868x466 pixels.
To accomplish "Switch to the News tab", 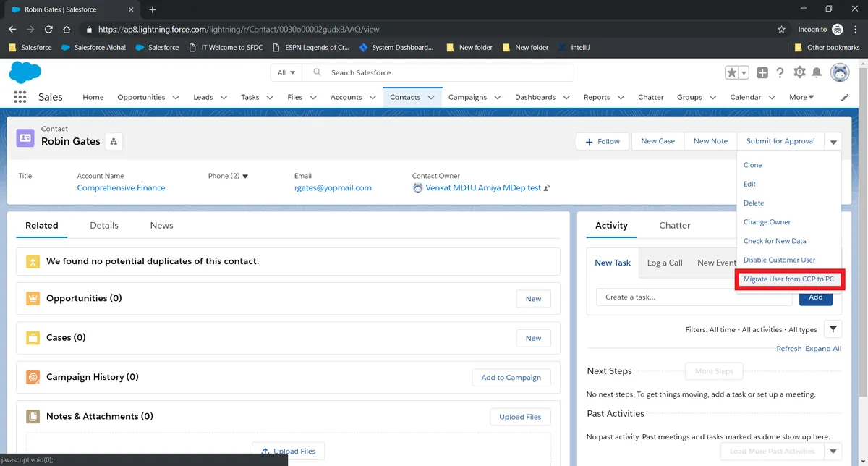I will click(x=161, y=226).
